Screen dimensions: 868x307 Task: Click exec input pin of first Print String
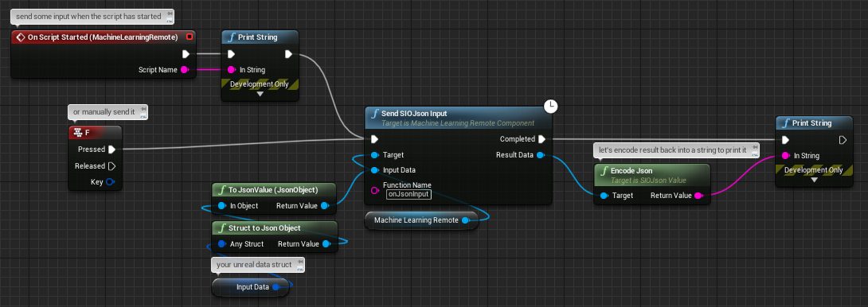232,54
